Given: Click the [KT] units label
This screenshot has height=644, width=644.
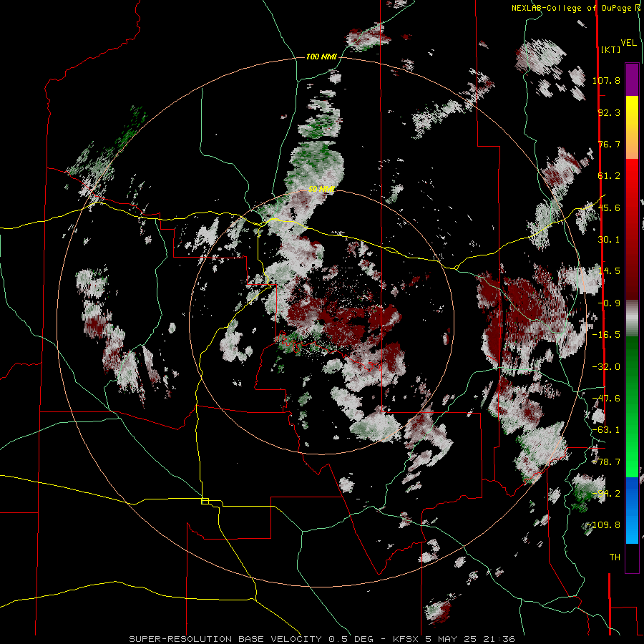Looking at the screenshot, I should tap(610, 49).
